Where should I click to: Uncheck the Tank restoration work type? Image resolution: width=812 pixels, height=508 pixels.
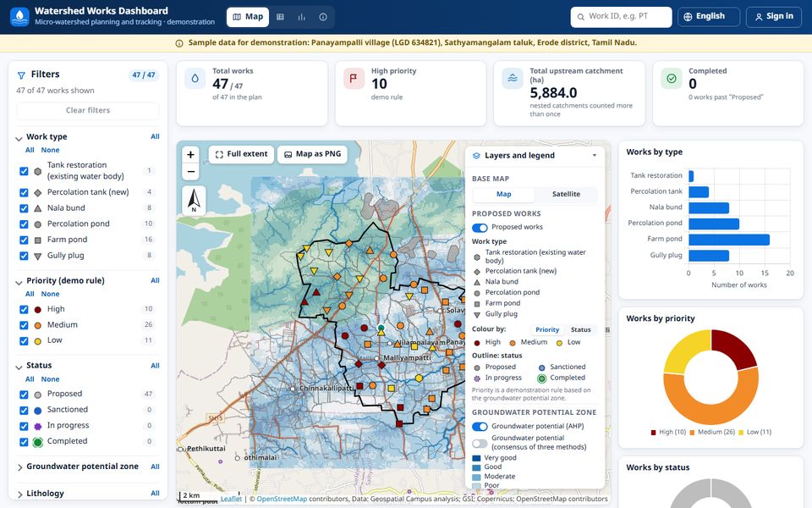[24, 171]
